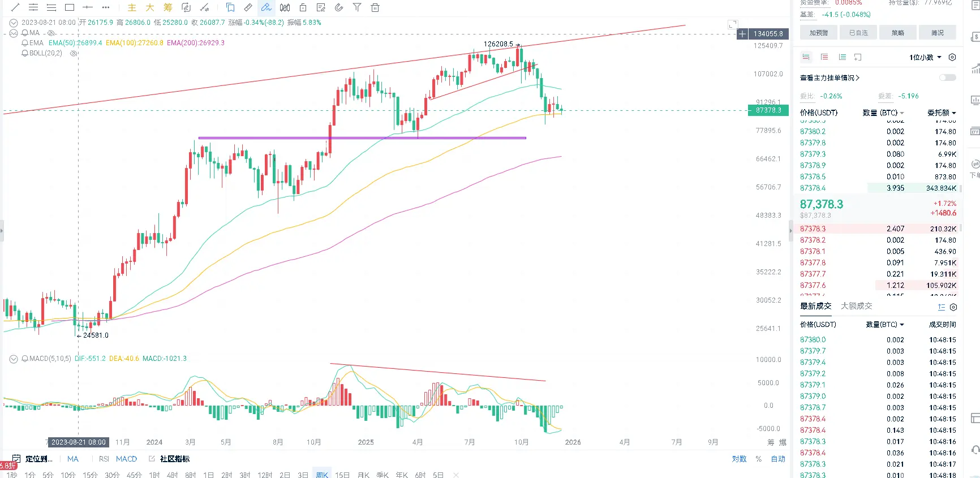Click the order book pop-out icon
Image resolution: width=980 pixels, height=478 pixels.
858,57
